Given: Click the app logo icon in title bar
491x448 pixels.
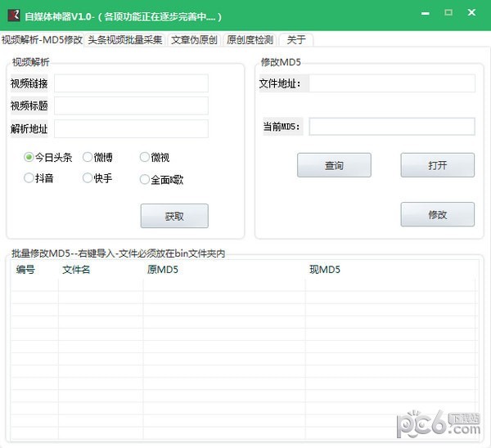Looking at the screenshot, I should tap(14, 15).
